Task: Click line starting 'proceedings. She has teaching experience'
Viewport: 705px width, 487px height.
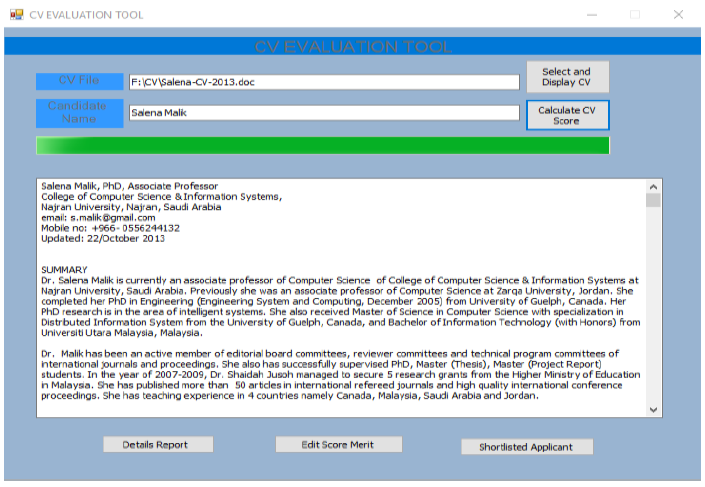Action: click(290, 396)
